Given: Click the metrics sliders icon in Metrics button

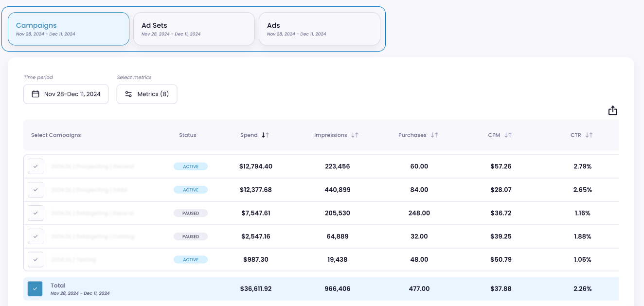Looking at the screenshot, I should click(x=128, y=94).
